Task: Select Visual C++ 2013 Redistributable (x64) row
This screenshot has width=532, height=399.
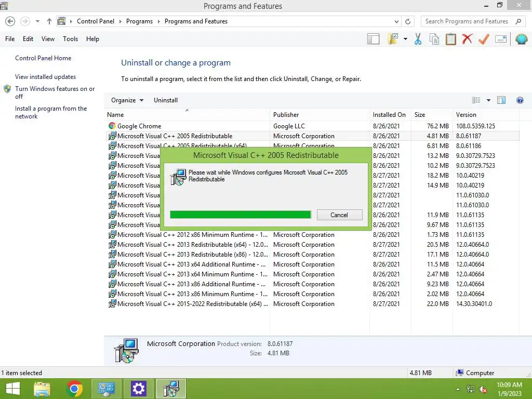Action: coord(312,244)
